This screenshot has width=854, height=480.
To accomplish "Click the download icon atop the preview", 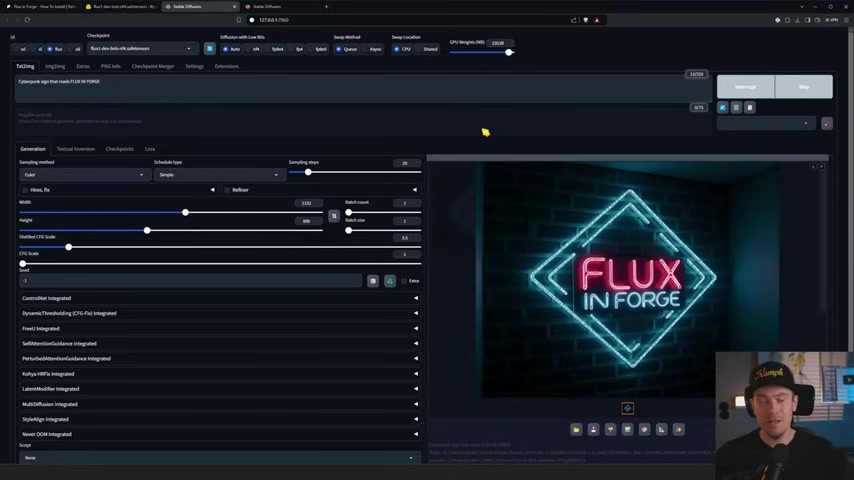I will point(813,166).
